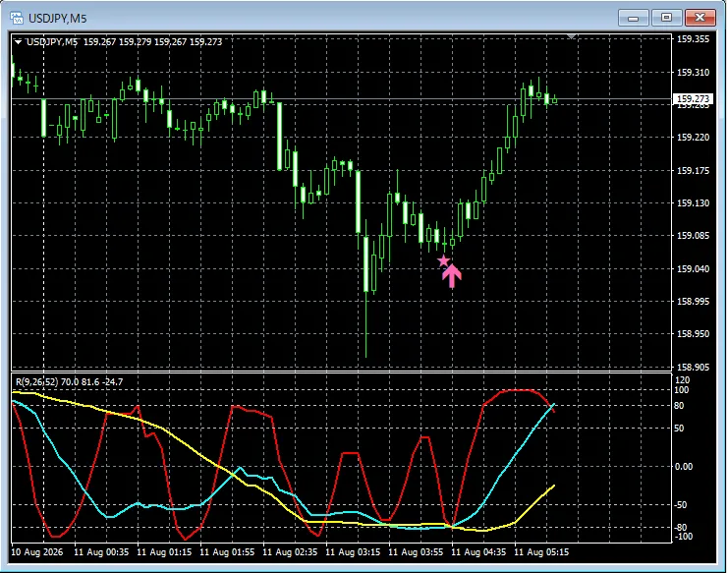Click the 11 Aug 04:35 time label
Image resolution: width=728 pixels, height=573 pixels.
pos(478,552)
